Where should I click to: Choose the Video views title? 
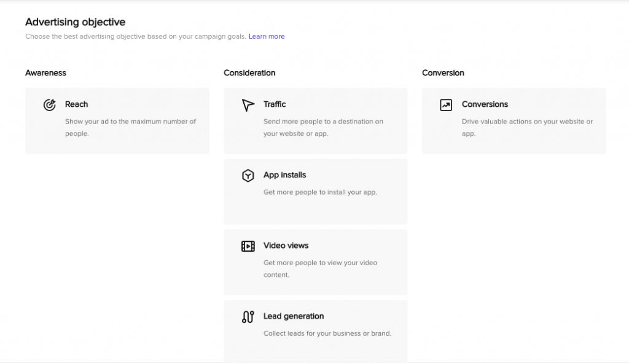(x=286, y=246)
